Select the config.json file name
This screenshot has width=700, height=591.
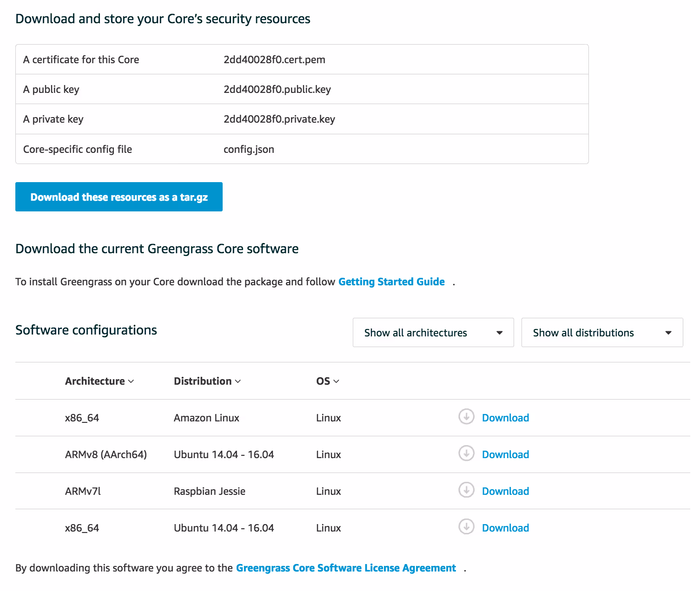(x=249, y=149)
